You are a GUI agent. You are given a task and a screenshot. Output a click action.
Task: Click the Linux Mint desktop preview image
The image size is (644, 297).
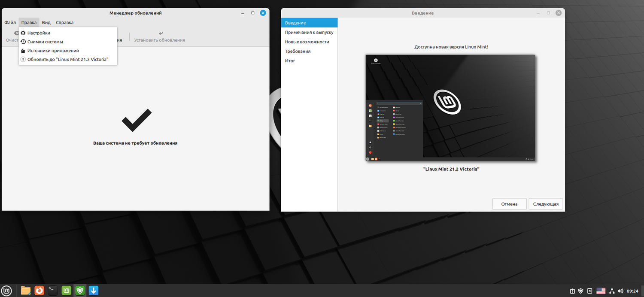450,108
